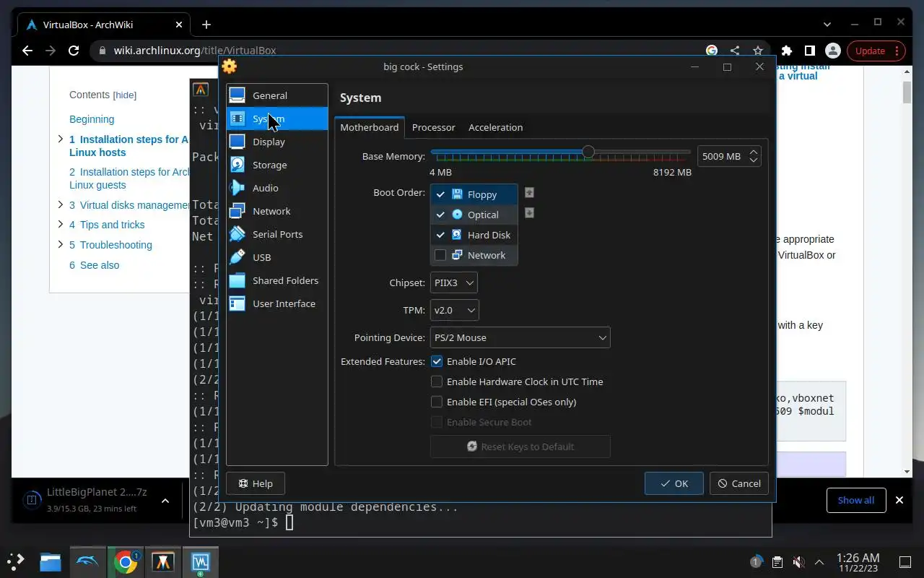Viewport: 924px width, 578px height.
Task: Switch to Chrome from the taskbar
Action: point(126,561)
